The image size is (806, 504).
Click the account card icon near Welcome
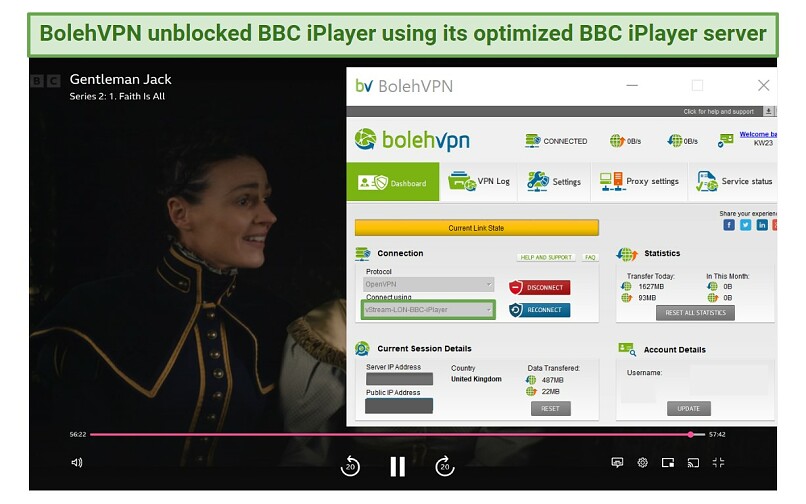[725, 140]
